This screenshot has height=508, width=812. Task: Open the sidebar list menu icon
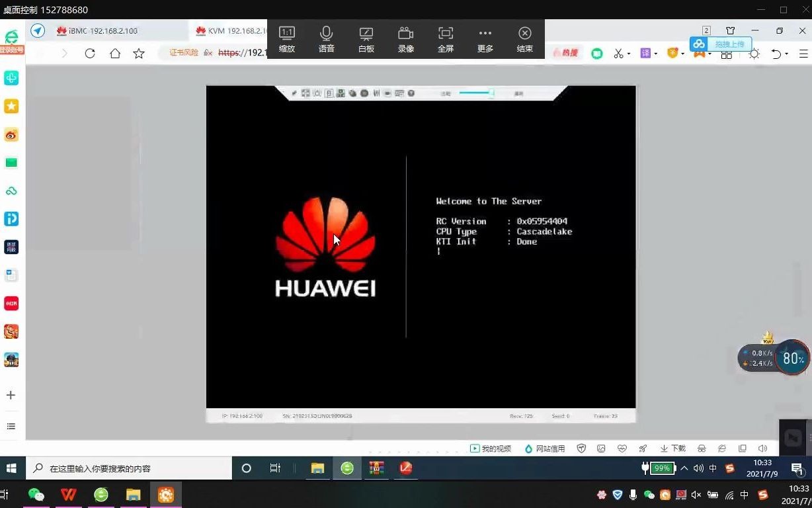click(11, 427)
